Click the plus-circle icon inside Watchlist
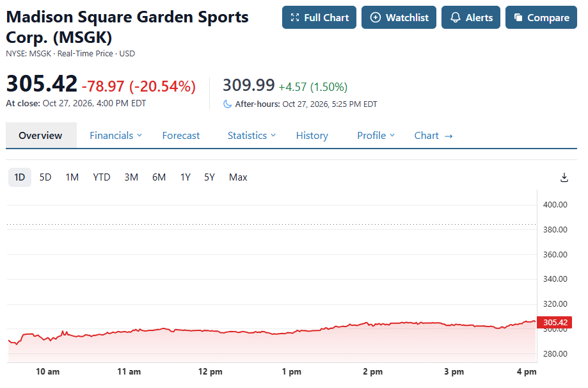 [376, 17]
